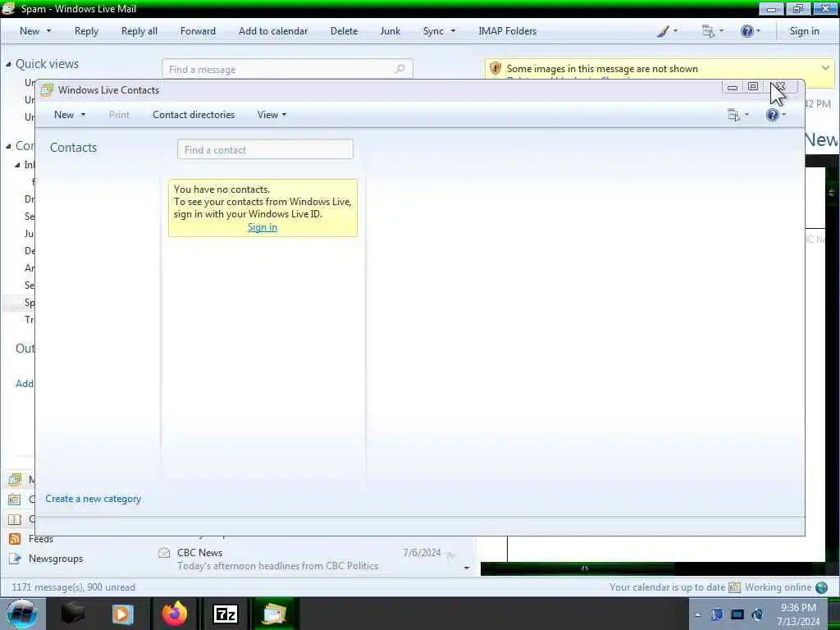Open the Colorizer paintbrush icon in Mail
840x630 pixels.
click(663, 31)
